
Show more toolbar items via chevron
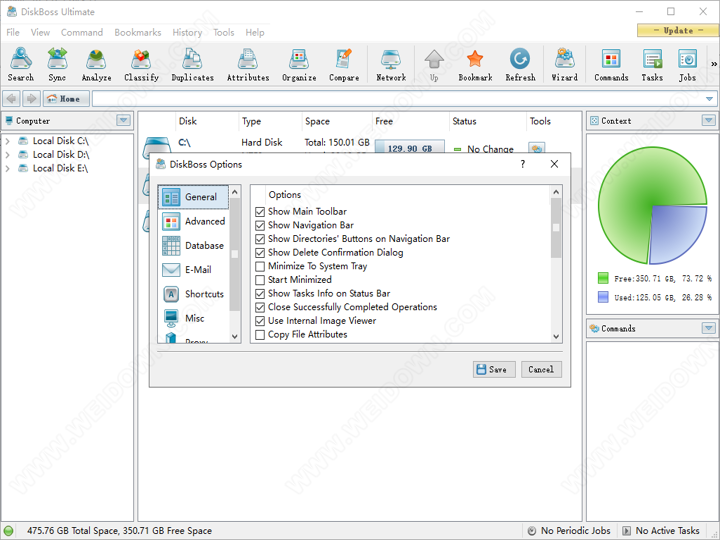click(714, 64)
